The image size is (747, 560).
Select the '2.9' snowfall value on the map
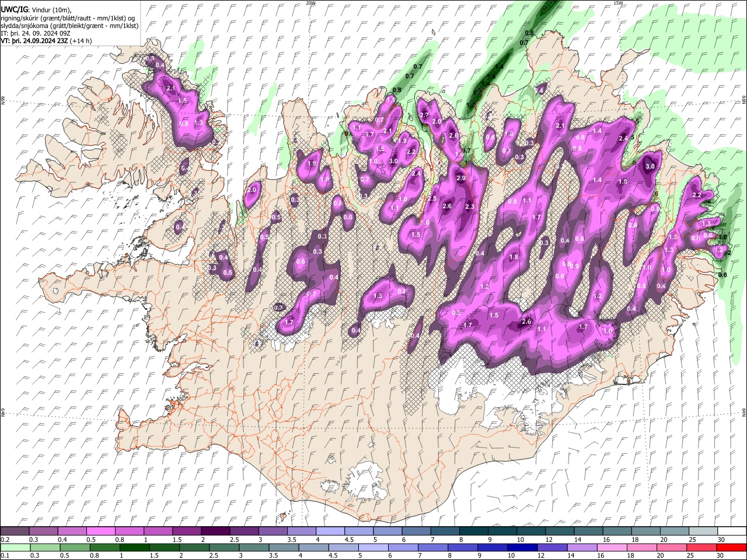(x=461, y=178)
